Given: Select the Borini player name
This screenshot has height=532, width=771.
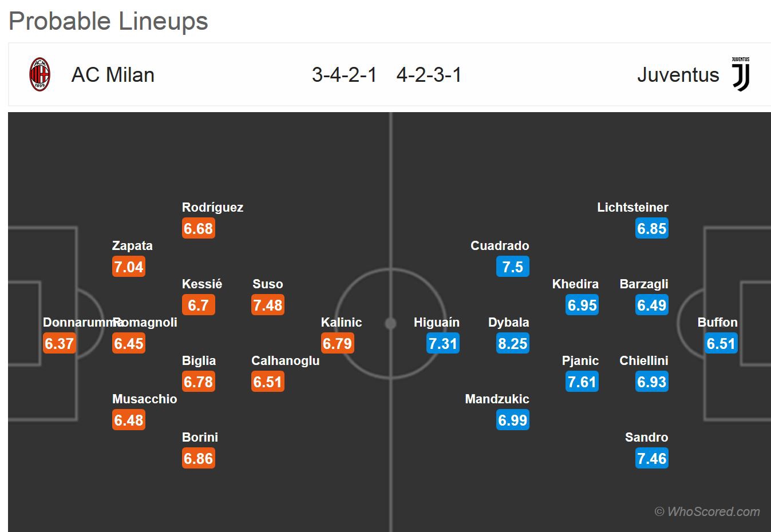Looking at the screenshot, I should [200, 438].
